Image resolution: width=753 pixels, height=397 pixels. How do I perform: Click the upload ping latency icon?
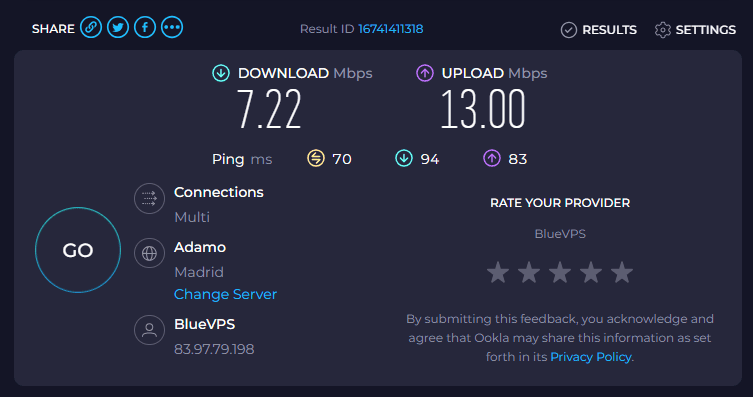point(492,158)
